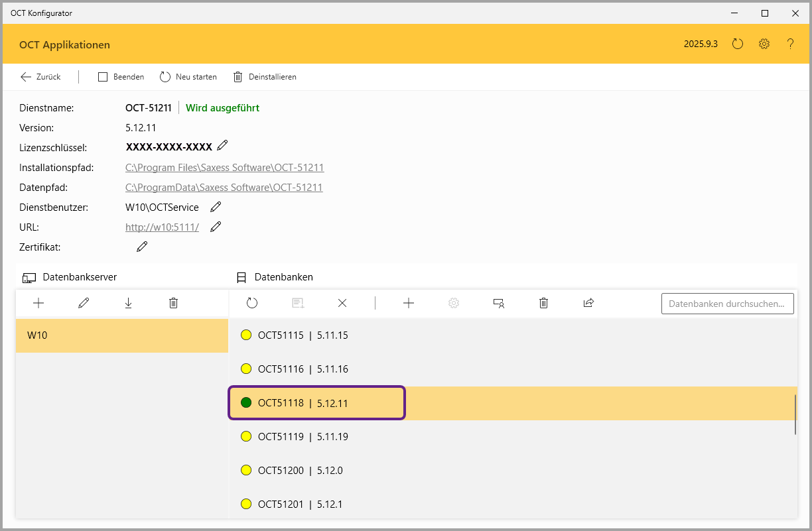Edit the license key
Image resolution: width=812 pixels, height=531 pixels.
(223, 146)
